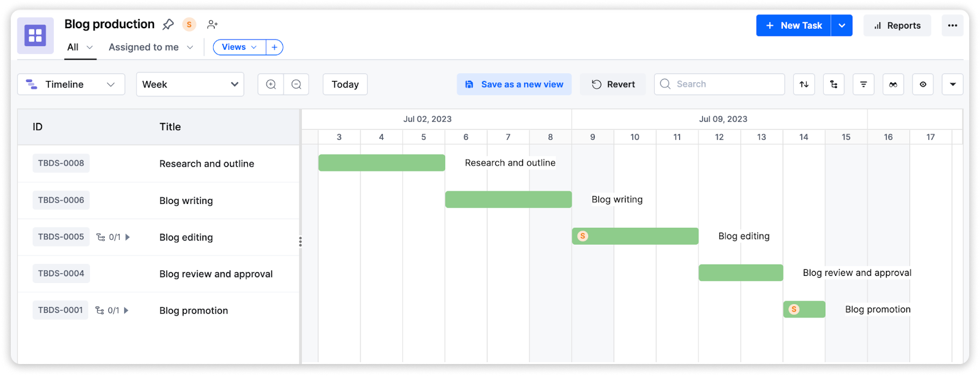Click the binoculars watch icon

click(x=893, y=85)
